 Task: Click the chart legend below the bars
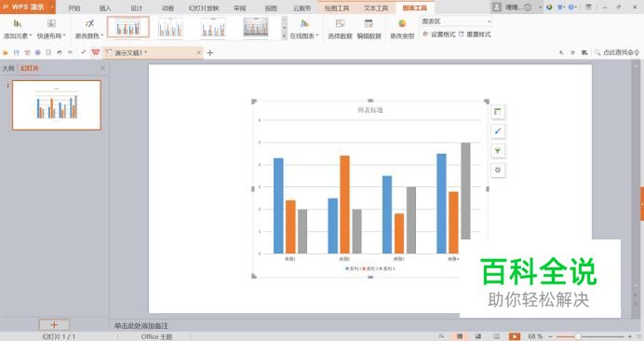(x=370, y=268)
